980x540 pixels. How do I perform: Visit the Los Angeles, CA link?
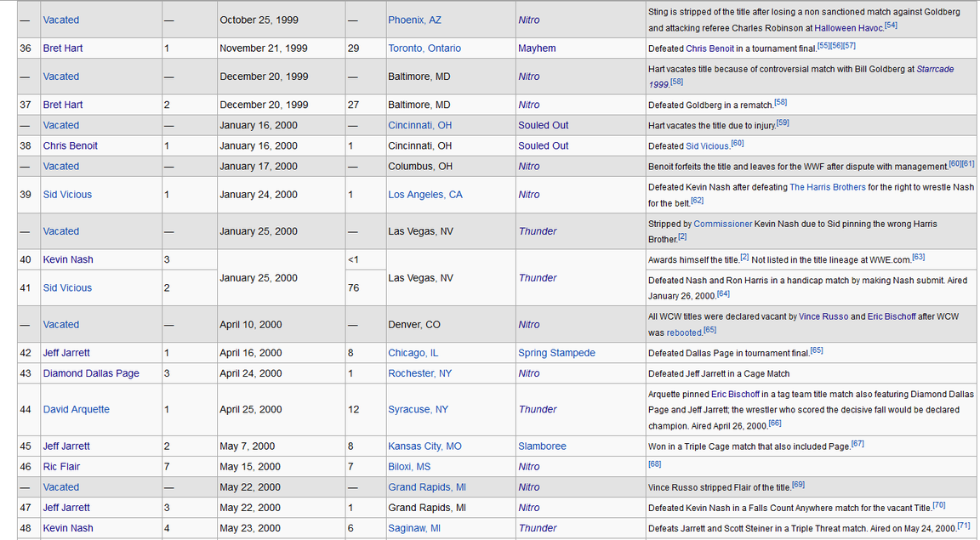coord(425,195)
